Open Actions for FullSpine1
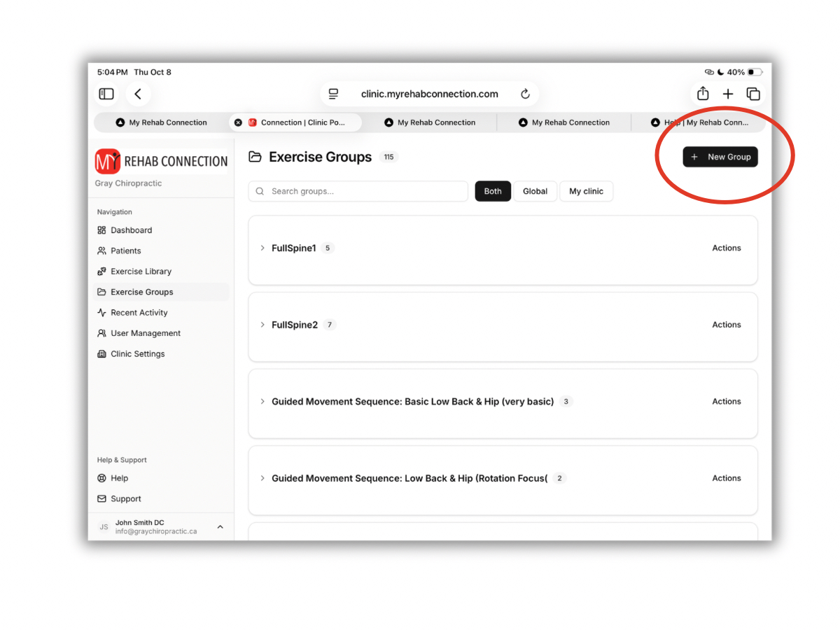Screen dimensions: 840x630 (x=727, y=248)
